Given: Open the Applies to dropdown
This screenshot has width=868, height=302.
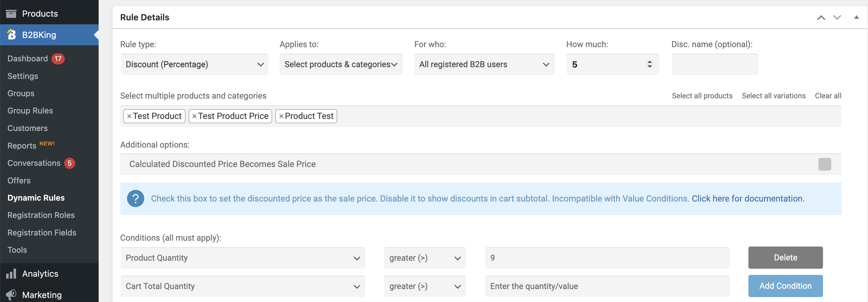Looking at the screenshot, I should click(341, 64).
